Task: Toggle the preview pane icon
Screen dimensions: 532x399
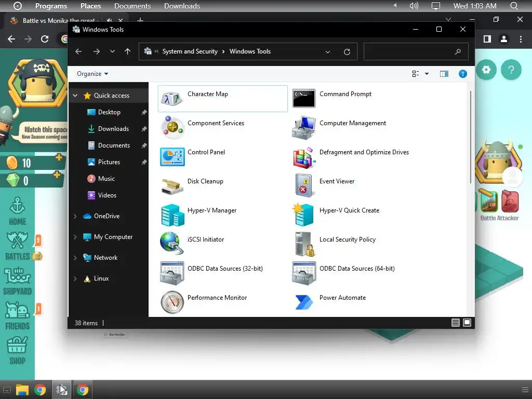Action: click(444, 74)
